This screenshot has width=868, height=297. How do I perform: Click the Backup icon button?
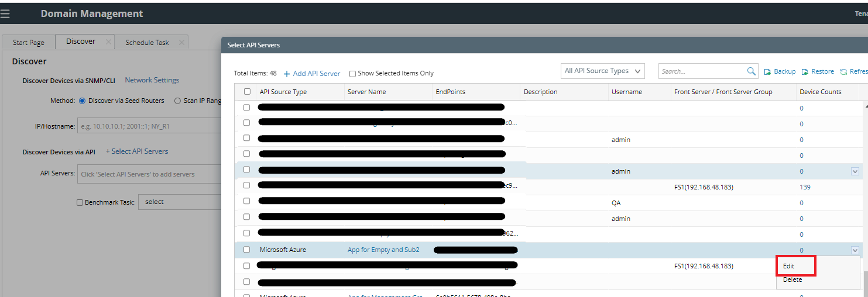point(780,71)
